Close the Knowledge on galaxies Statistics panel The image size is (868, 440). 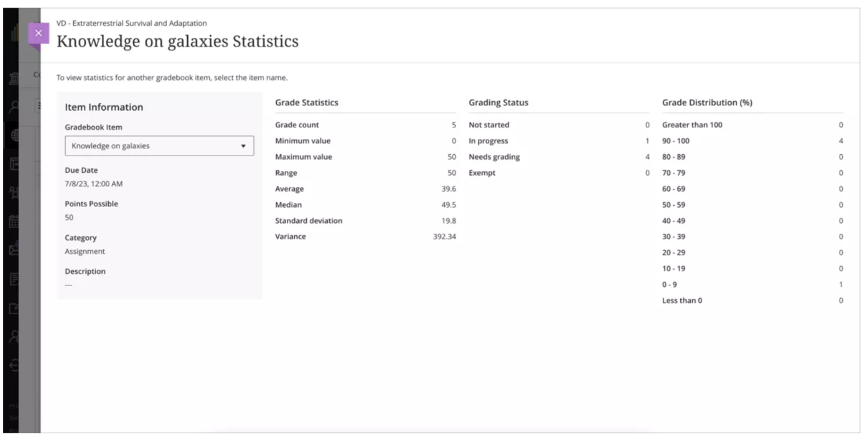39,33
